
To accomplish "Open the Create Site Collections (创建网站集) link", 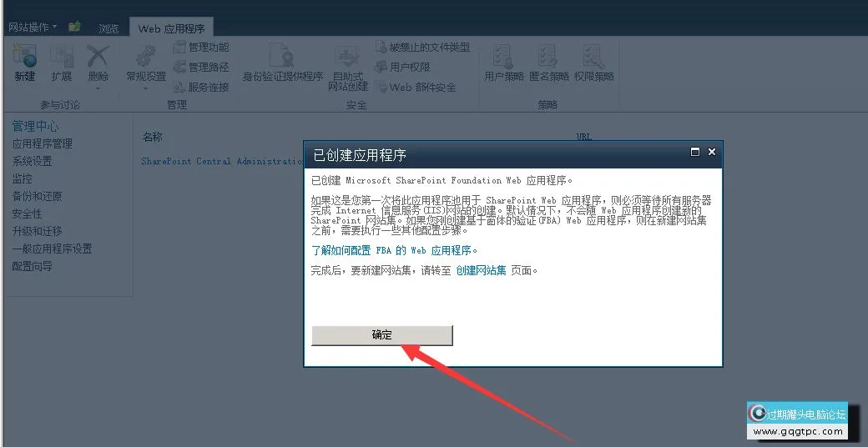I will pos(481,270).
